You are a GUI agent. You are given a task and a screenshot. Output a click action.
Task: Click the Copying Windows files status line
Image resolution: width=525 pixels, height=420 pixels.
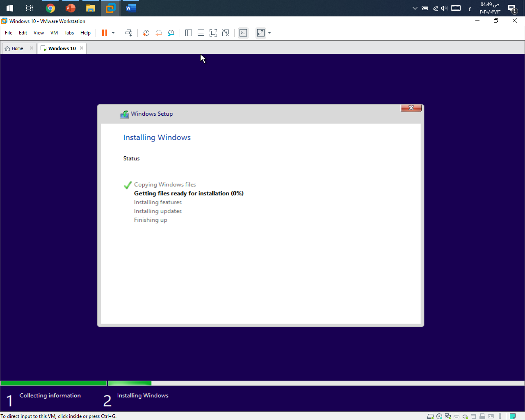(x=165, y=185)
